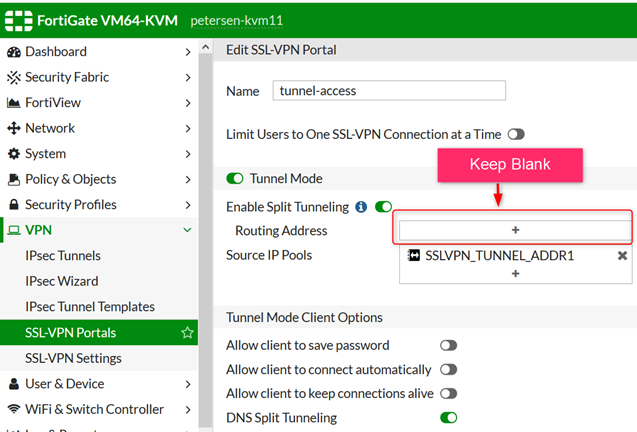Click the System gear icon
This screenshot has width=637, height=432.
pos(14,154)
